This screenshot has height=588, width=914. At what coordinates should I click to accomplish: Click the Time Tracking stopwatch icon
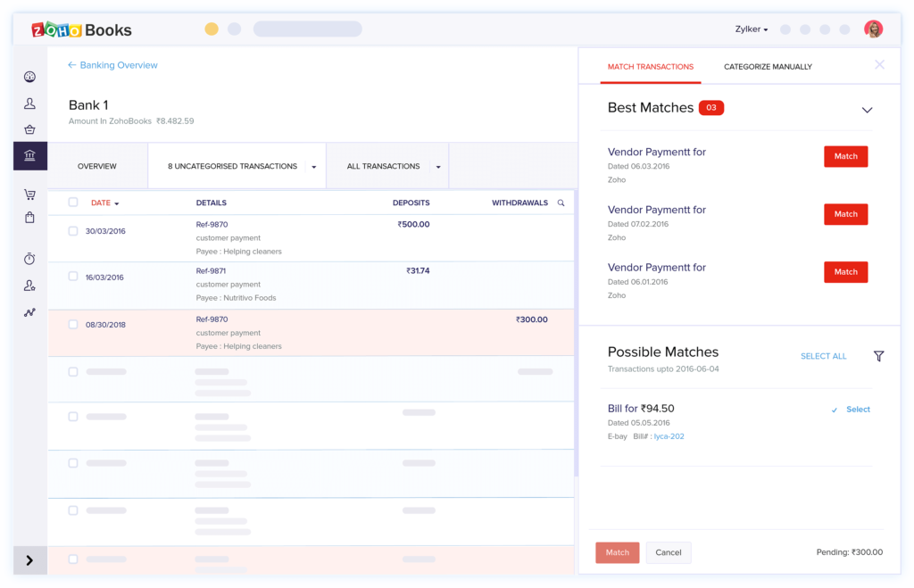(x=29, y=259)
